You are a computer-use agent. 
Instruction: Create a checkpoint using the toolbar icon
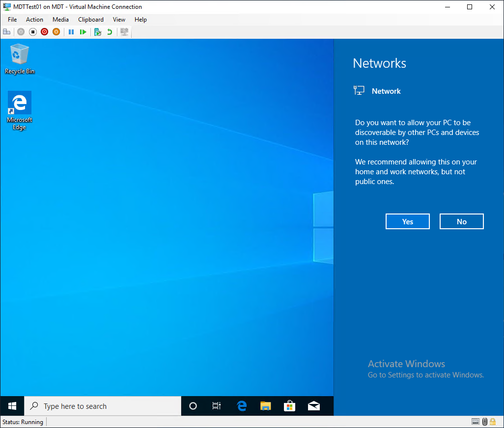click(x=98, y=32)
